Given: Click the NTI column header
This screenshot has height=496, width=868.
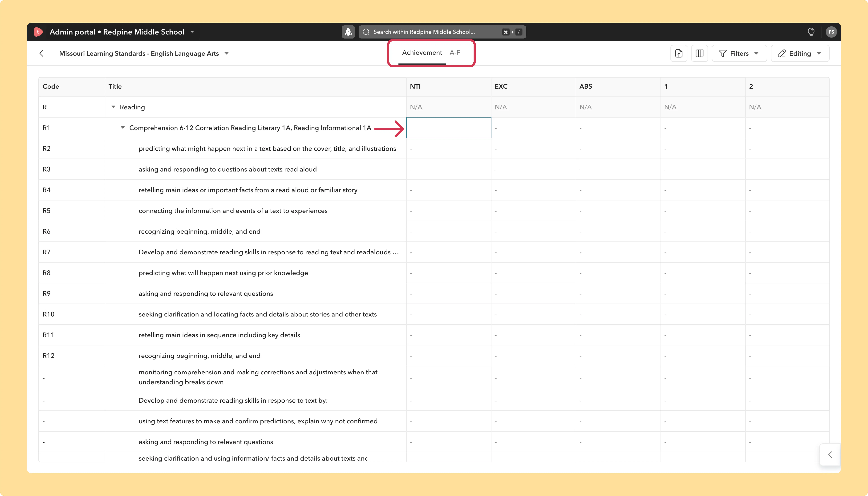Looking at the screenshot, I should [449, 87].
